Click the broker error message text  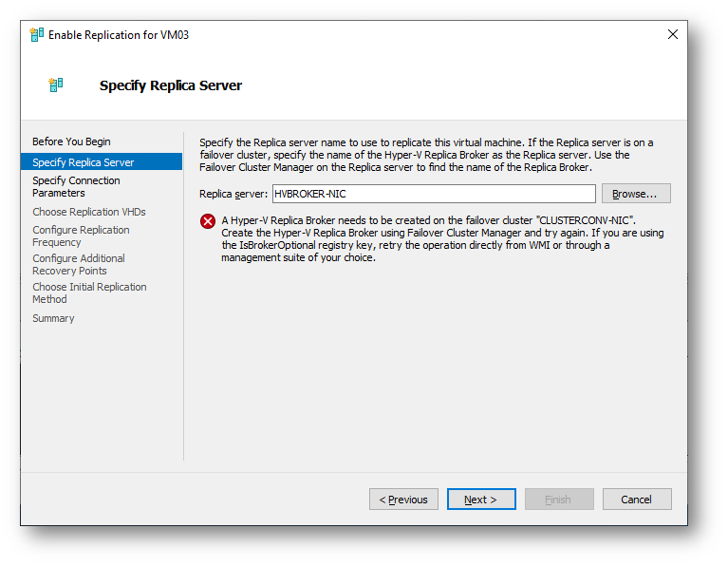coord(442,239)
